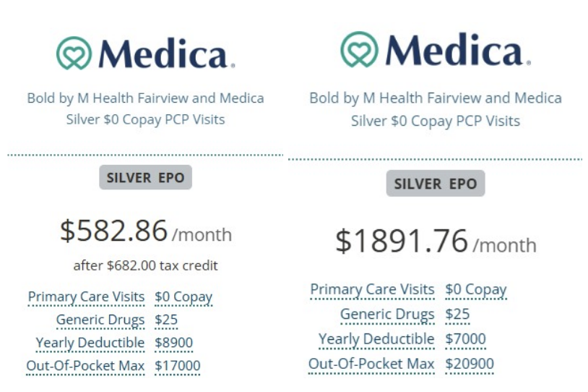Click the $582.86 /month price
This screenshot has width=588, height=392.
[145, 231]
